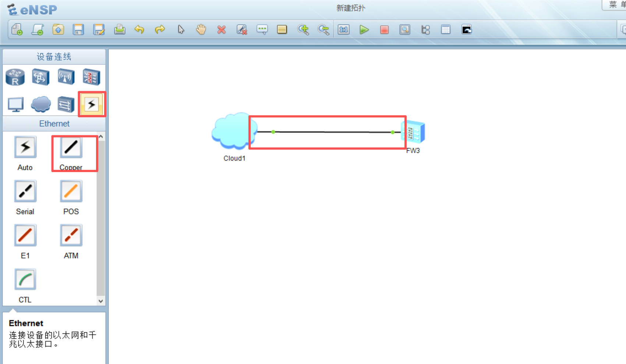Click the undo arrow in toolbar
The image size is (626, 364).
pos(139,30)
